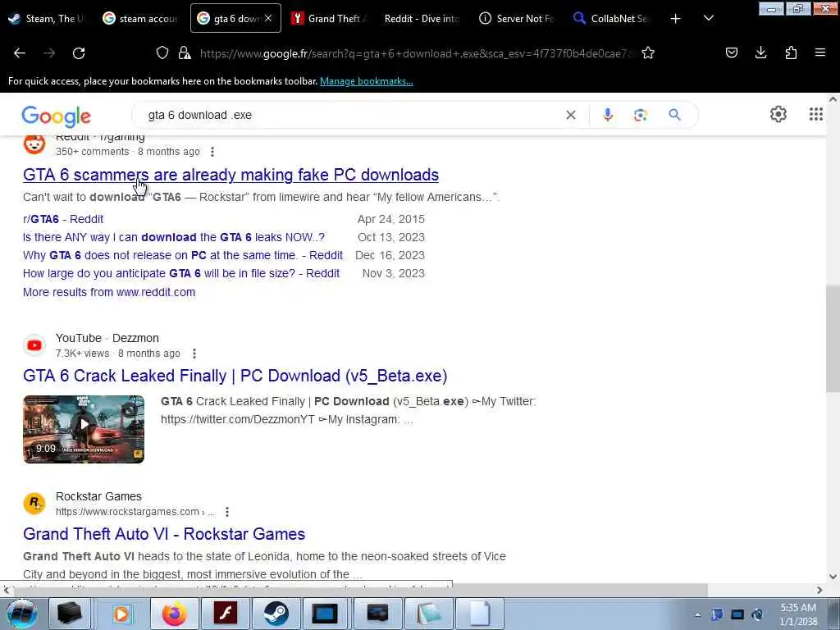Viewport: 840px width, 630px height.
Task: Switch to the Reddit - Dive into tab
Action: click(422, 19)
